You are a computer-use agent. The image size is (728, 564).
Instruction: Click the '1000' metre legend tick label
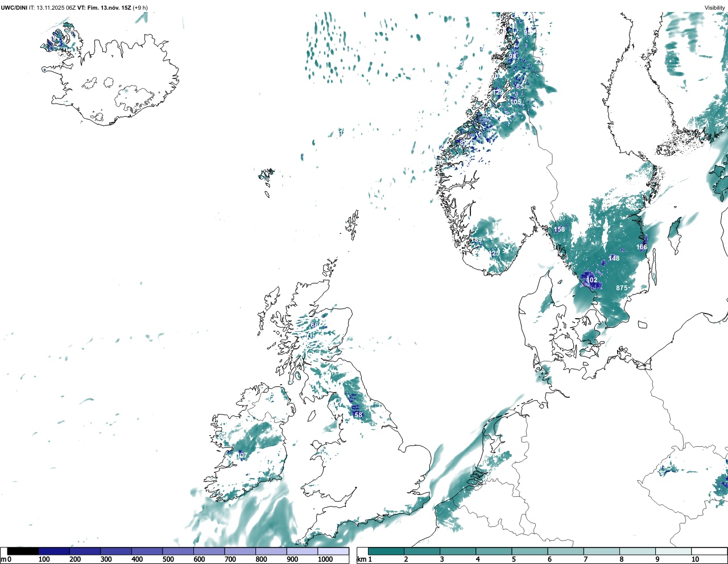tap(325, 559)
